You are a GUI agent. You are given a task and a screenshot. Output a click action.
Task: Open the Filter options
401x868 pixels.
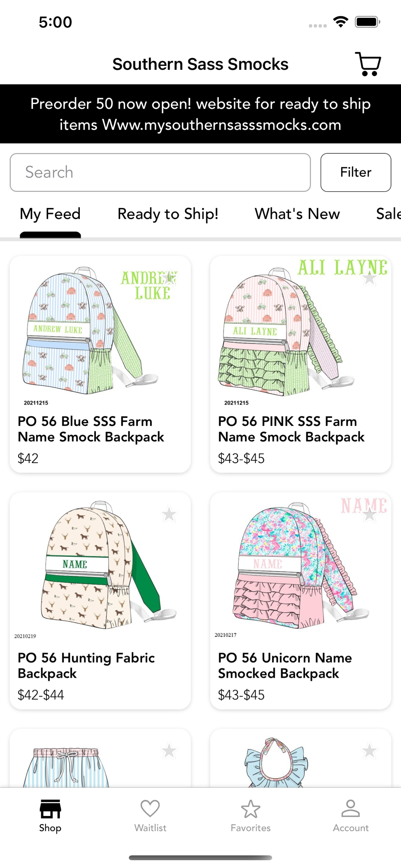pyautogui.click(x=356, y=172)
